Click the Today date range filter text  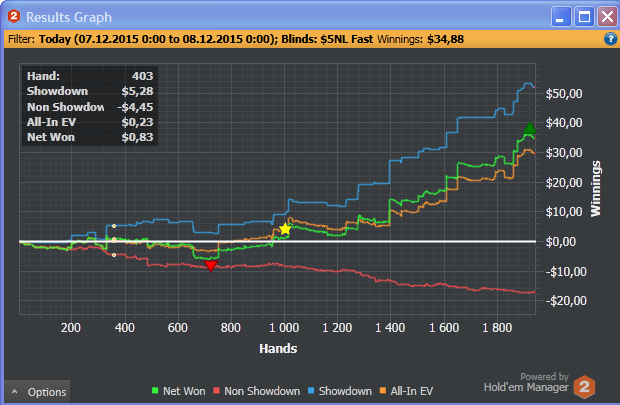point(158,39)
